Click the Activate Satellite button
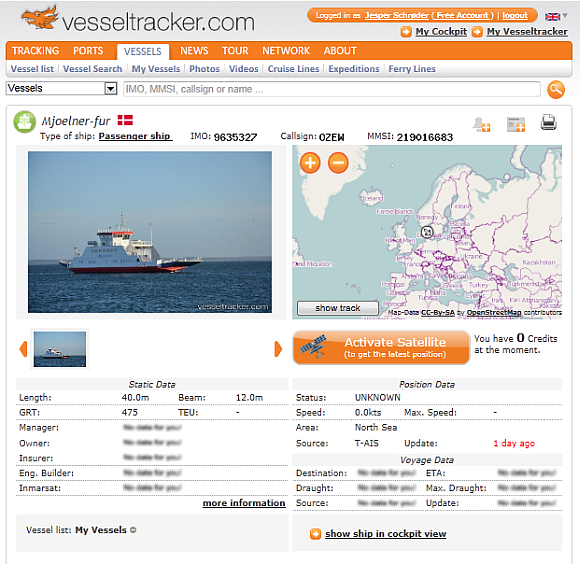The height and width of the screenshot is (564, 580). (381, 347)
